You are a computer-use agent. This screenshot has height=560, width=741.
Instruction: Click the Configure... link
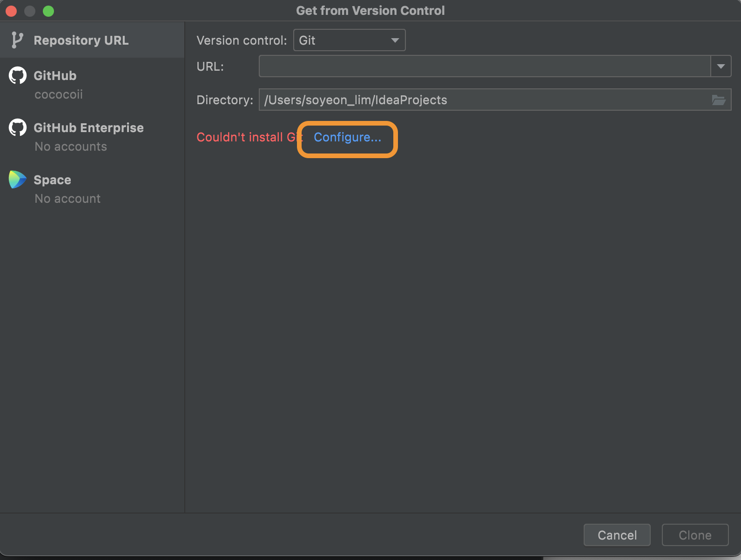(347, 137)
